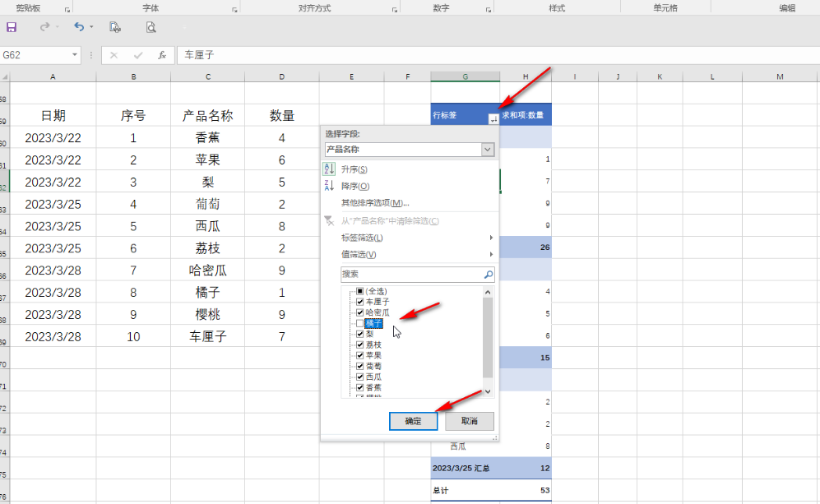Viewport: 820px width, 504px height.
Task: Click the Redo arrow icon
Action: click(x=44, y=27)
